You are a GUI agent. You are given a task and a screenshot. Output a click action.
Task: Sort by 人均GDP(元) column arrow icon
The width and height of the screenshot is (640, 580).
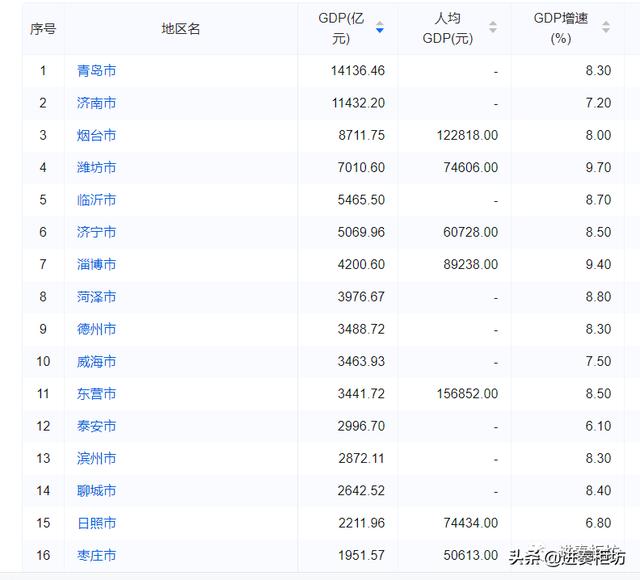click(x=493, y=27)
